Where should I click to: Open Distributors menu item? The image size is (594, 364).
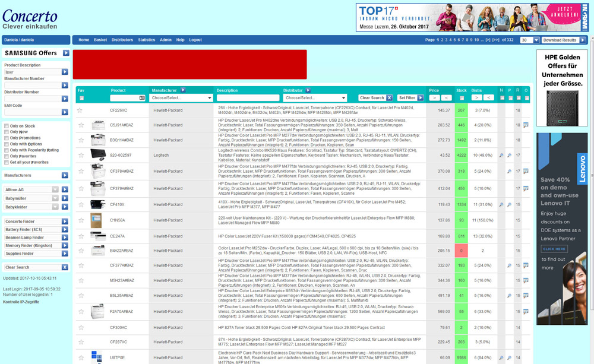tap(122, 40)
